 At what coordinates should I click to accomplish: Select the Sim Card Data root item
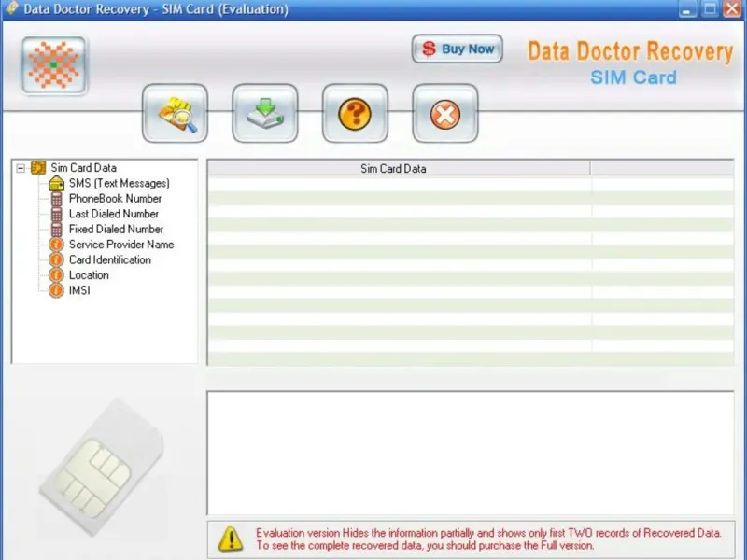coord(83,168)
